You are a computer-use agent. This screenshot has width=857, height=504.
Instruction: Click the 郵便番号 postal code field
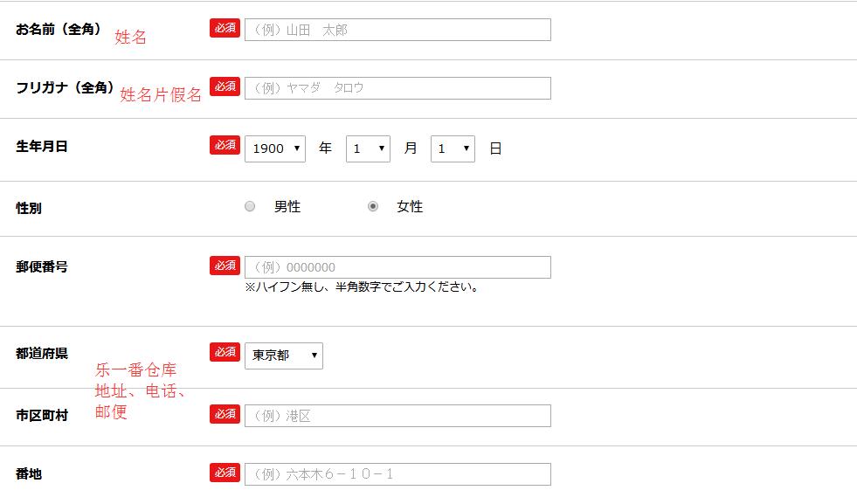(397, 267)
